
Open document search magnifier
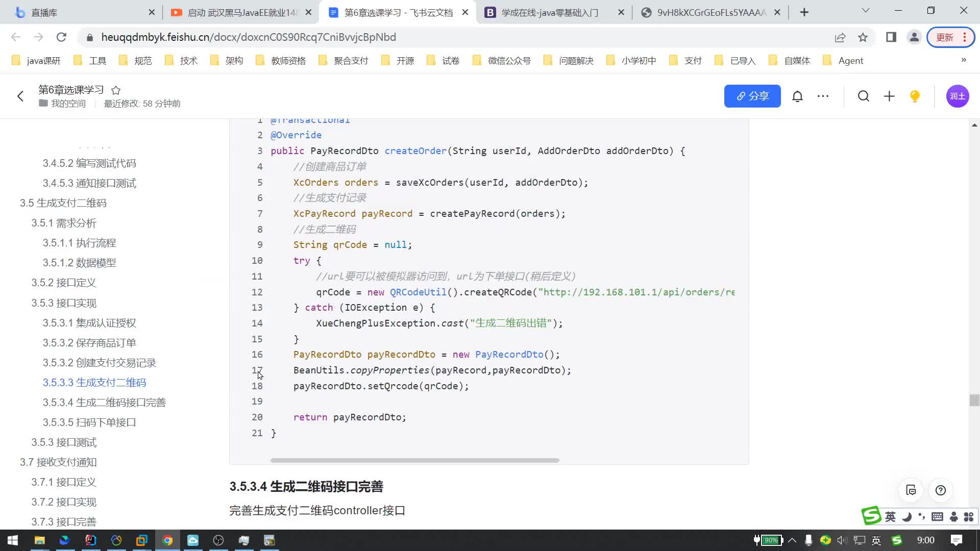point(863,96)
